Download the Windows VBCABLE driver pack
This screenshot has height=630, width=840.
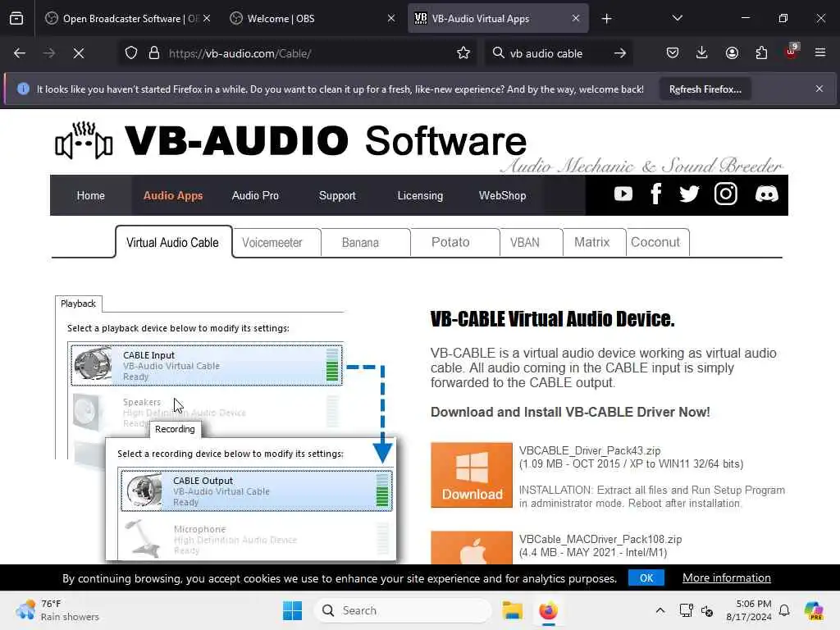click(x=472, y=475)
